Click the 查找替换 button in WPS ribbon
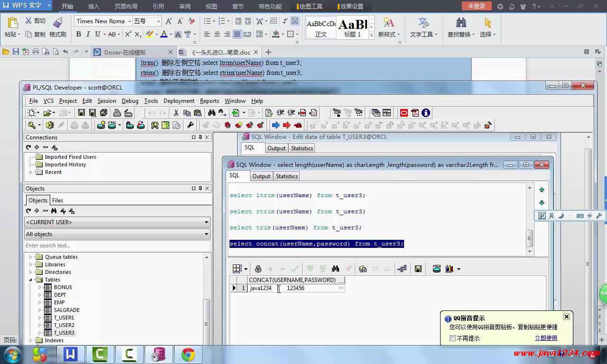607x364 pixels. 461,28
